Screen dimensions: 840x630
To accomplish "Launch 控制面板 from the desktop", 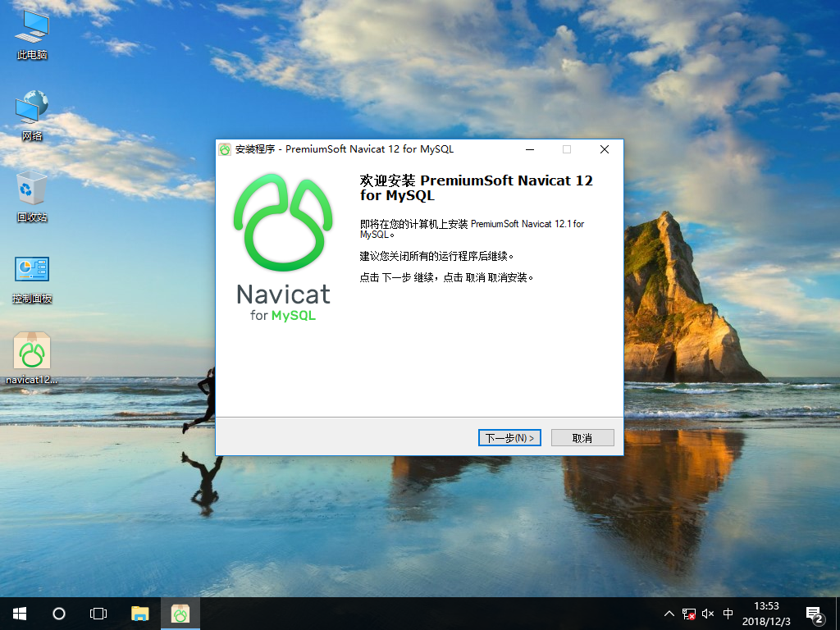I will (x=31, y=275).
